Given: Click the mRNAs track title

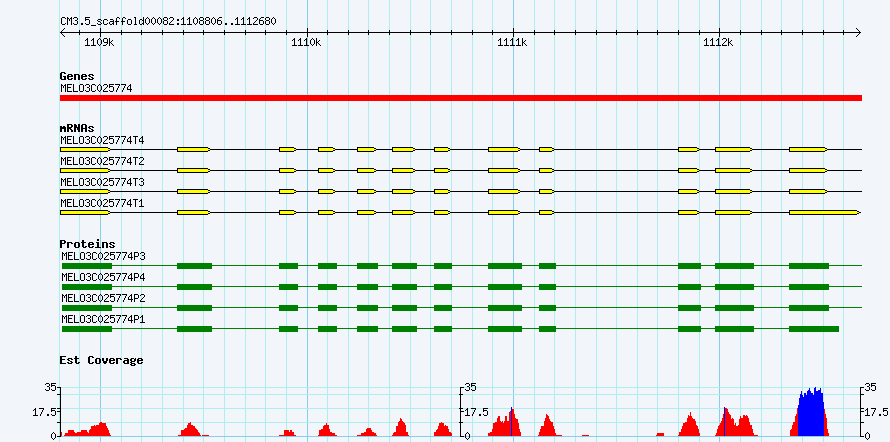Looking at the screenshot, I should pyautogui.click(x=77, y=128).
